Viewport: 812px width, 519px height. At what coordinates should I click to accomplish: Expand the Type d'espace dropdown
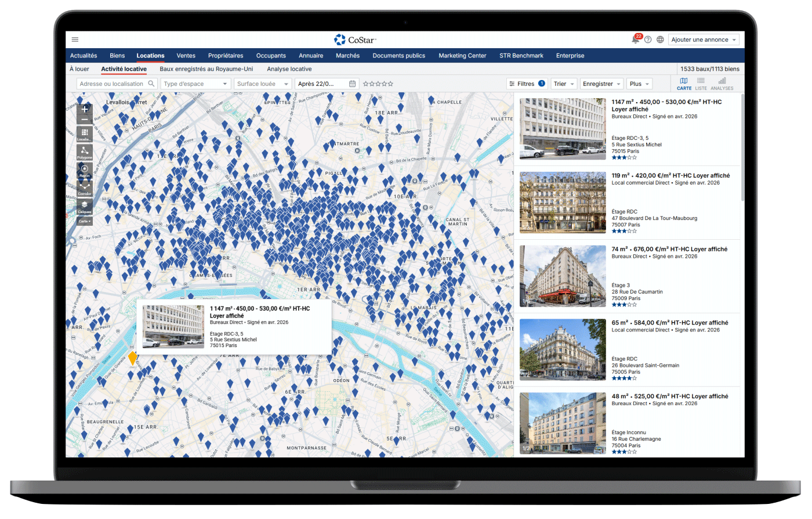[195, 84]
